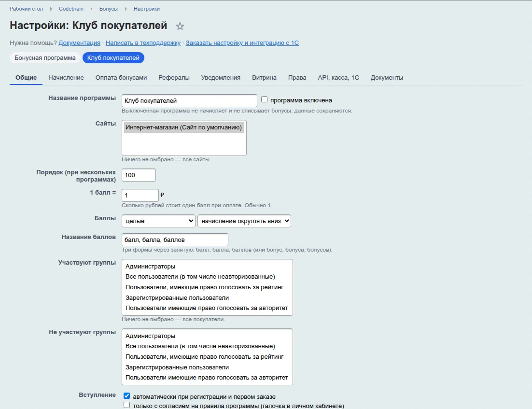The width and height of the screenshot is (532, 409).
Task: Select rating voters in Не участвуют группы
Action: pos(207,357)
